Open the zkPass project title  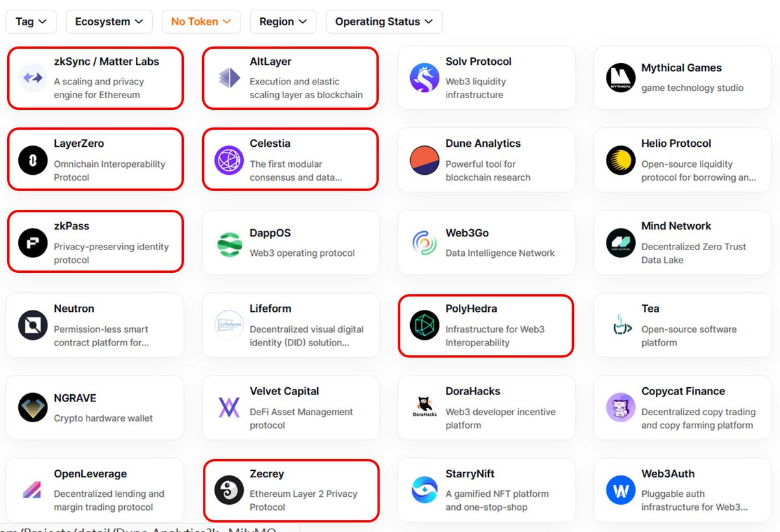point(71,226)
